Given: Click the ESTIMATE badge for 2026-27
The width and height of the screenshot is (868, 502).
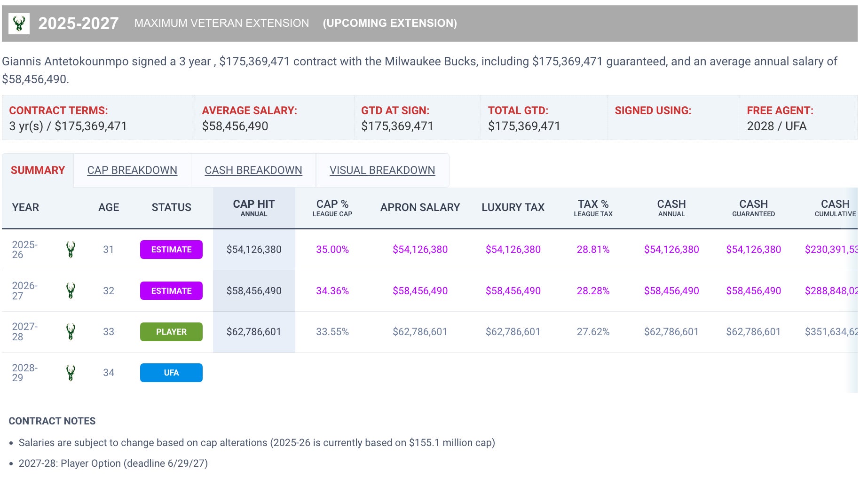Looking at the screenshot, I should (171, 291).
